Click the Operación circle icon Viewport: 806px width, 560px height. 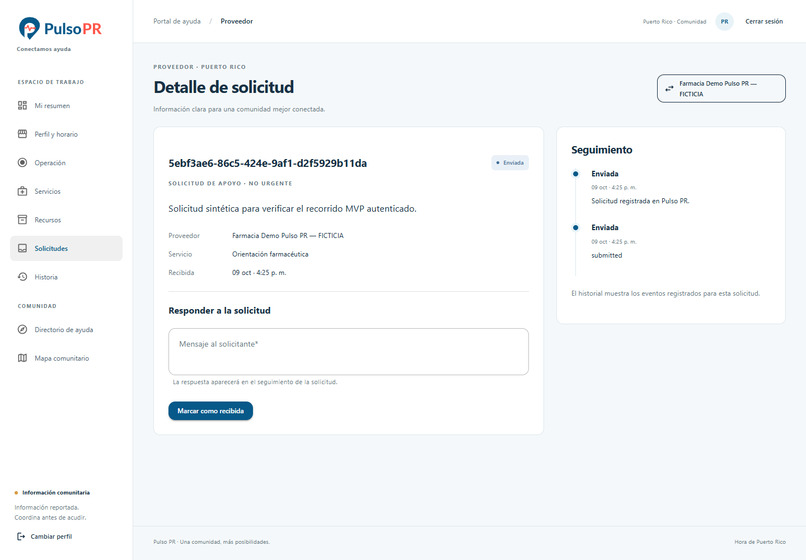22,162
